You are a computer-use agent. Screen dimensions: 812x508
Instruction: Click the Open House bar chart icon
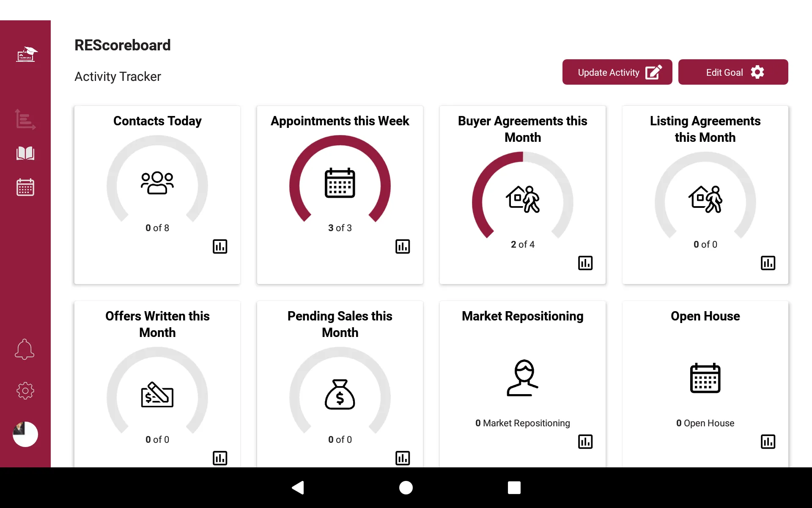(768, 441)
